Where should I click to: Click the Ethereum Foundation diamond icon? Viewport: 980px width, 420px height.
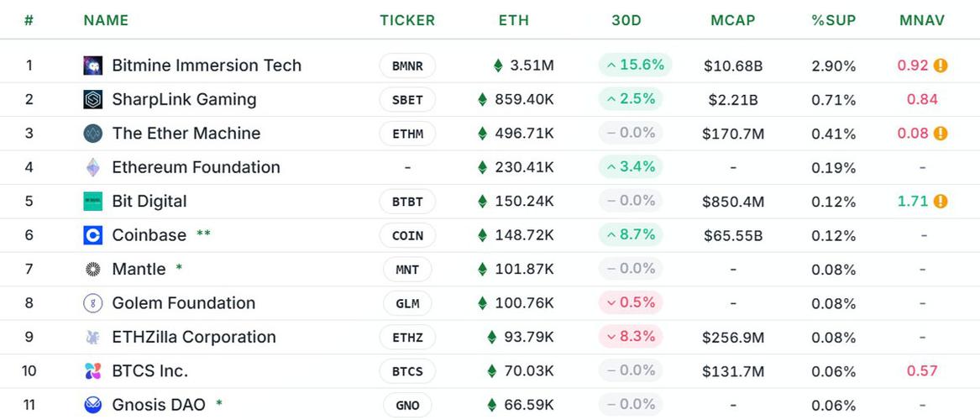point(93,167)
